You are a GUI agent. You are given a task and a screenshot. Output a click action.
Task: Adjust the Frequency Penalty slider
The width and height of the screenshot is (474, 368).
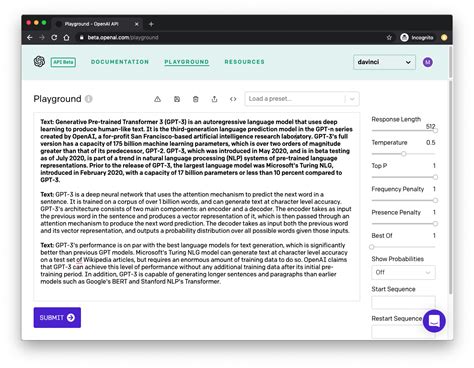403,200
